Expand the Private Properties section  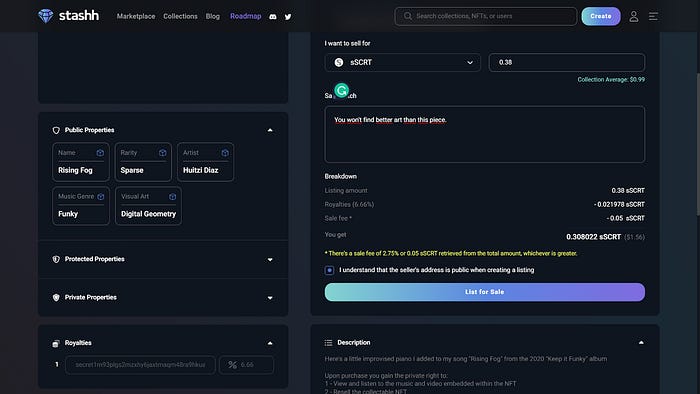tap(270, 298)
